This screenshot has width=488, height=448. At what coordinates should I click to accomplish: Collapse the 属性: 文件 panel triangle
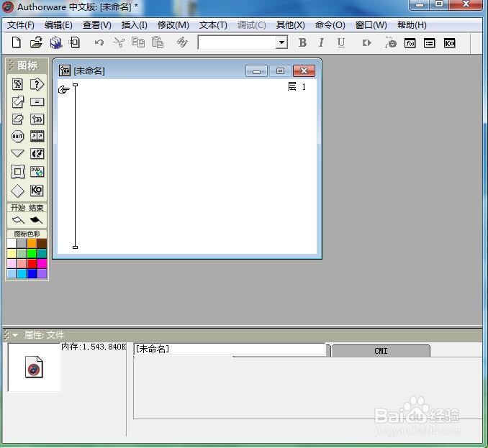[x=15, y=335]
